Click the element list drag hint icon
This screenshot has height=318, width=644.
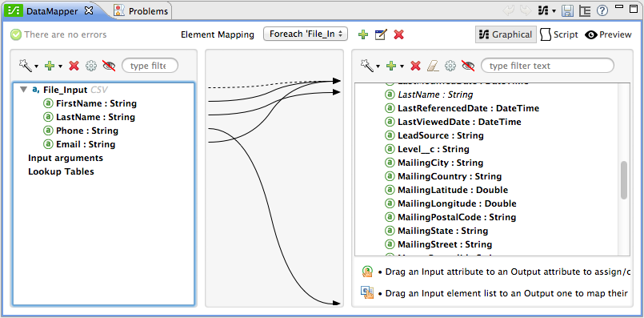tap(367, 292)
